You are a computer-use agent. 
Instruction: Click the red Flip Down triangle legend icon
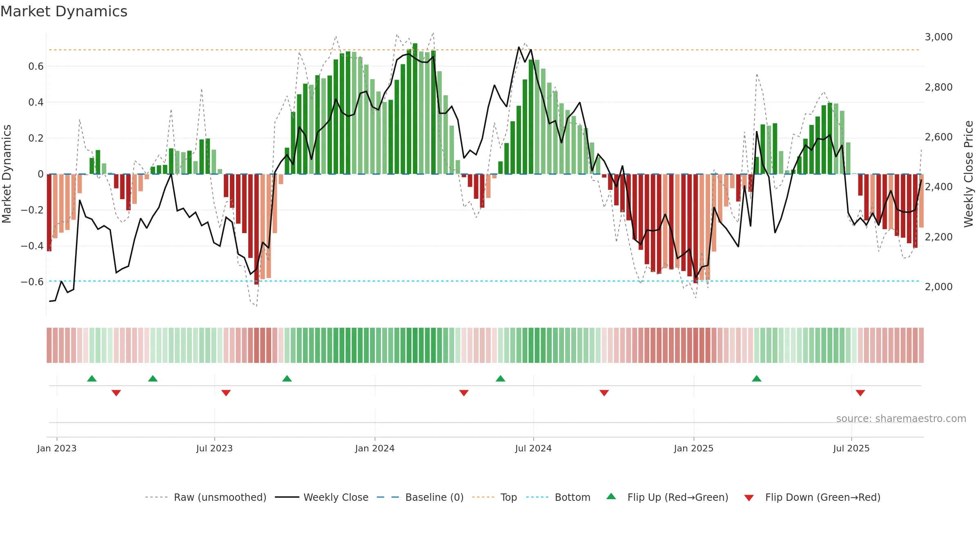point(749,498)
